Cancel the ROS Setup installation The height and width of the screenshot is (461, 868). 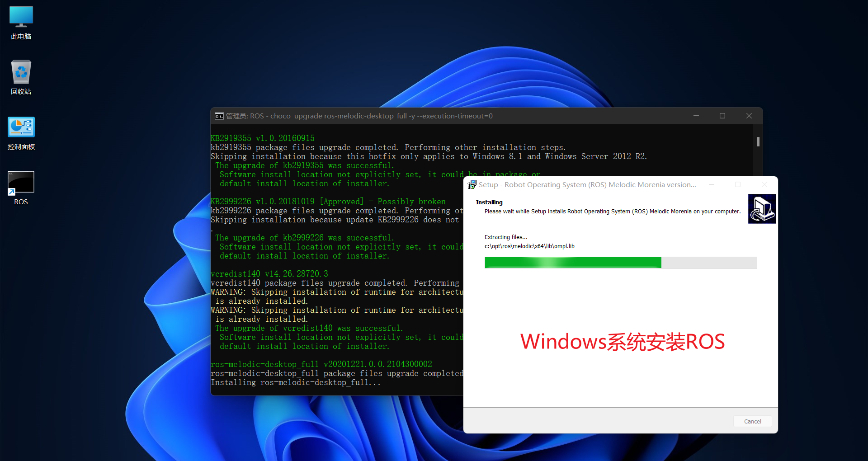click(752, 421)
